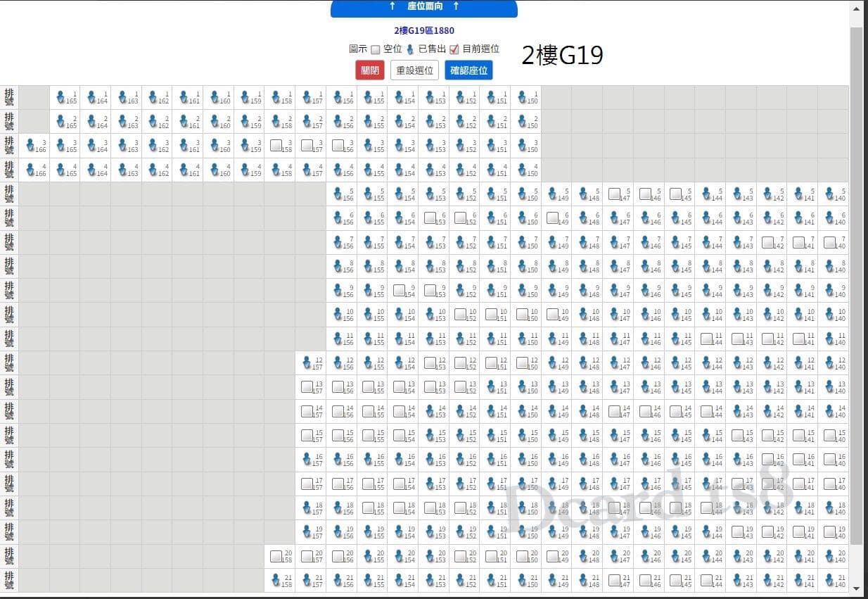
Task: Select empty seat 140 in row 15
Action: [x=829, y=434]
